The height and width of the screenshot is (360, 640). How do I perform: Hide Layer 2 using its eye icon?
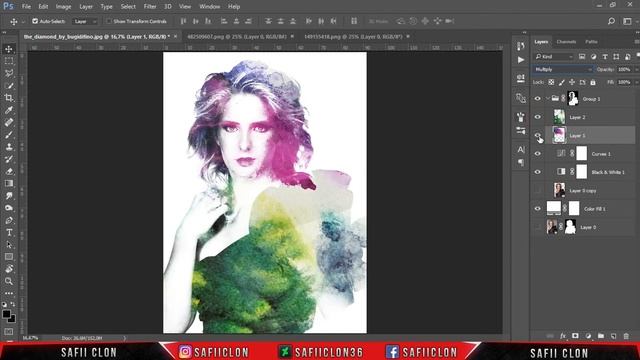(538, 117)
